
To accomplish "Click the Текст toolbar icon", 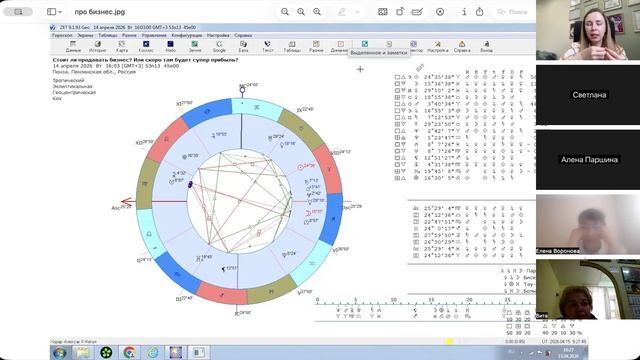I will (268, 46).
